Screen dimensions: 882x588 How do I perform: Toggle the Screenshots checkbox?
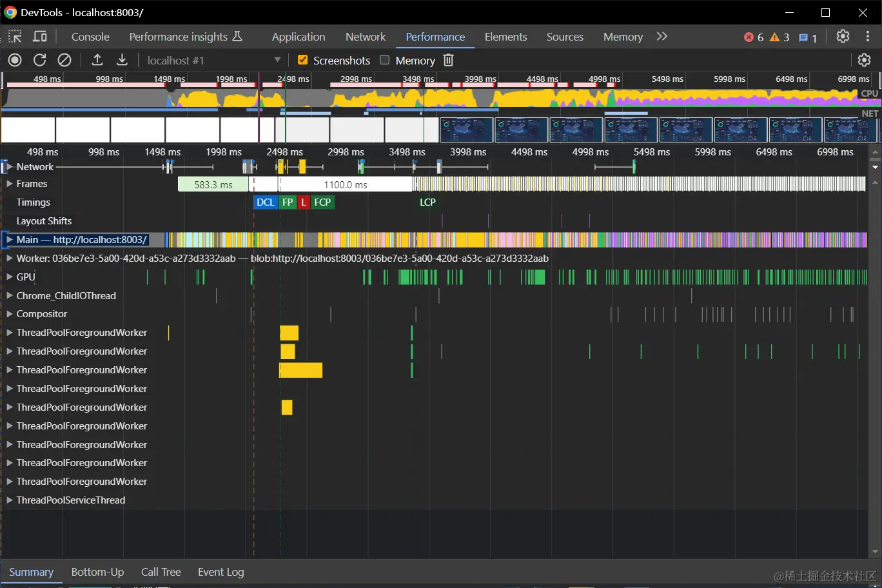(x=302, y=60)
